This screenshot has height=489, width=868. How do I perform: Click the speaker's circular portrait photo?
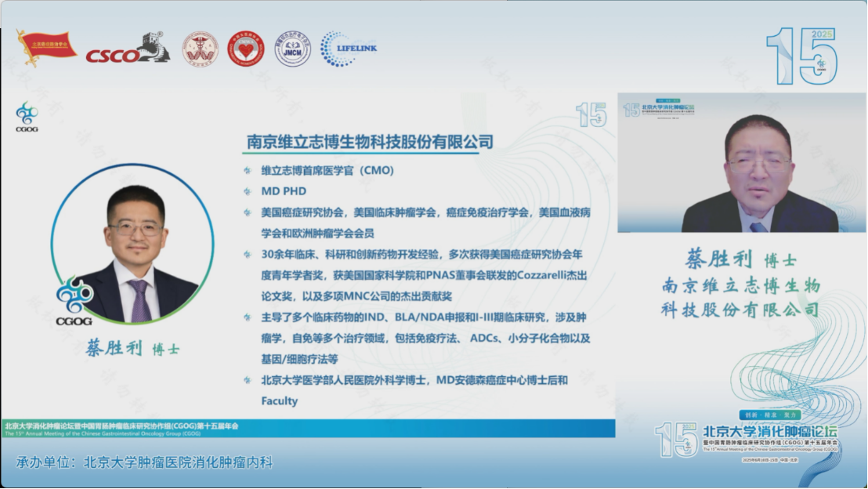(132, 244)
